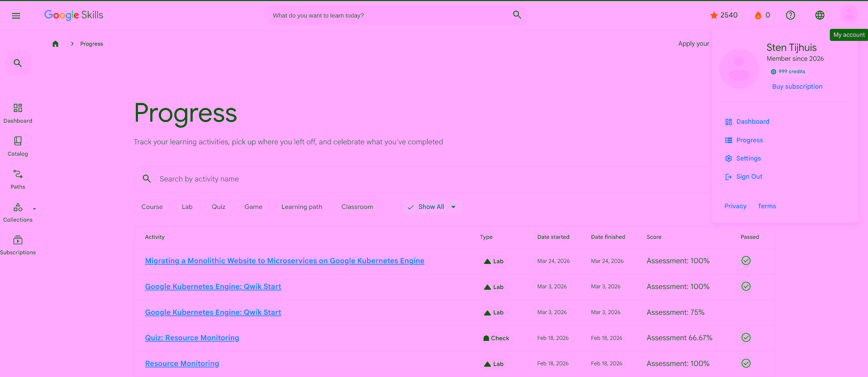Go home via breadcrumb house icon
The width and height of the screenshot is (868, 377).
(55, 44)
